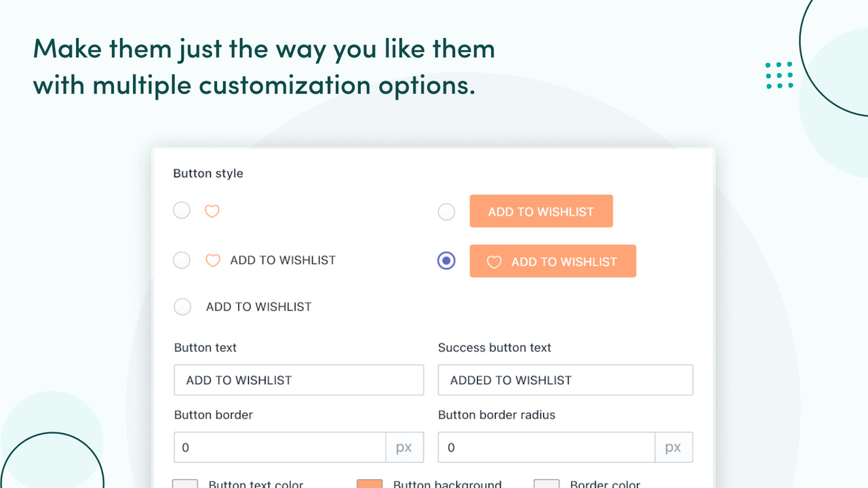Click the px unit label beside Button border radius
This screenshot has height=488, width=868.
(x=673, y=447)
